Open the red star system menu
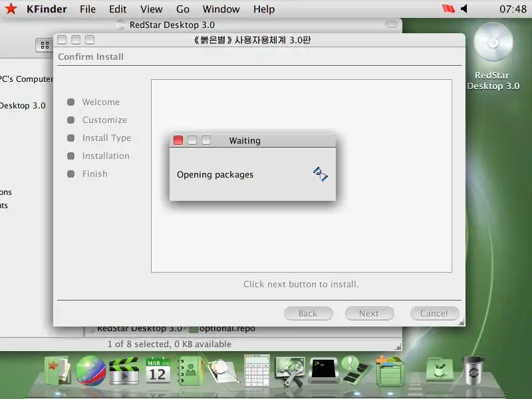Viewport: 532px width, 399px height. [11, 9]
